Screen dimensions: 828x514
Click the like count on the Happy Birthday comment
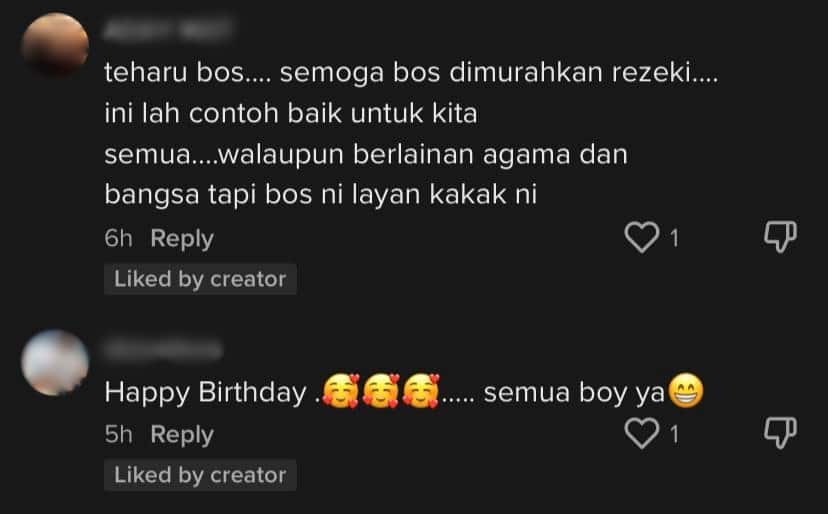(675, 435)
